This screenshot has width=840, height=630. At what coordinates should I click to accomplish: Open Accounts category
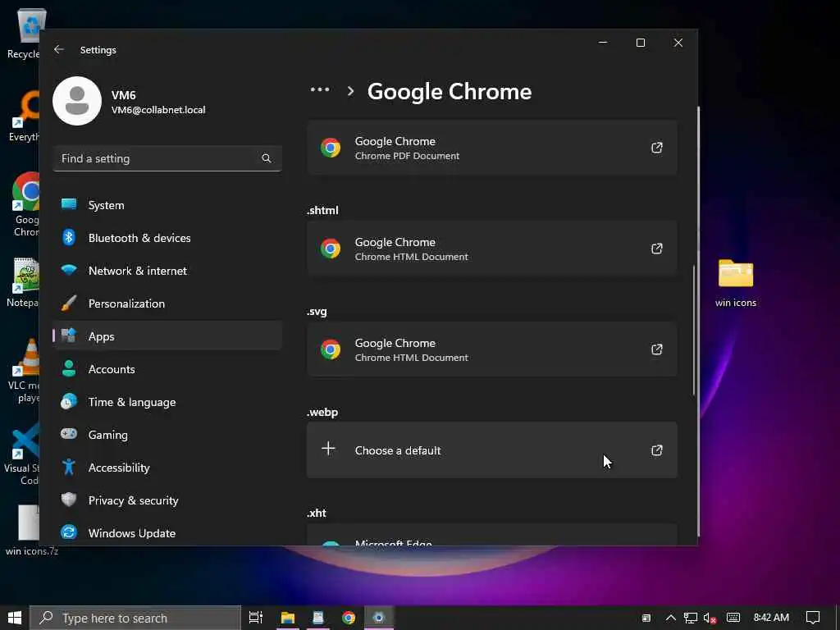point(167,369)
